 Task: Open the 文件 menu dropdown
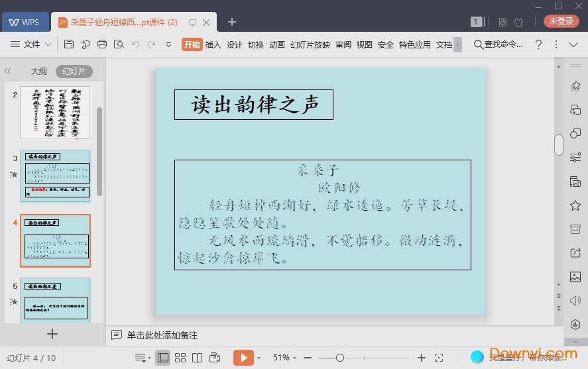(30, 44)
